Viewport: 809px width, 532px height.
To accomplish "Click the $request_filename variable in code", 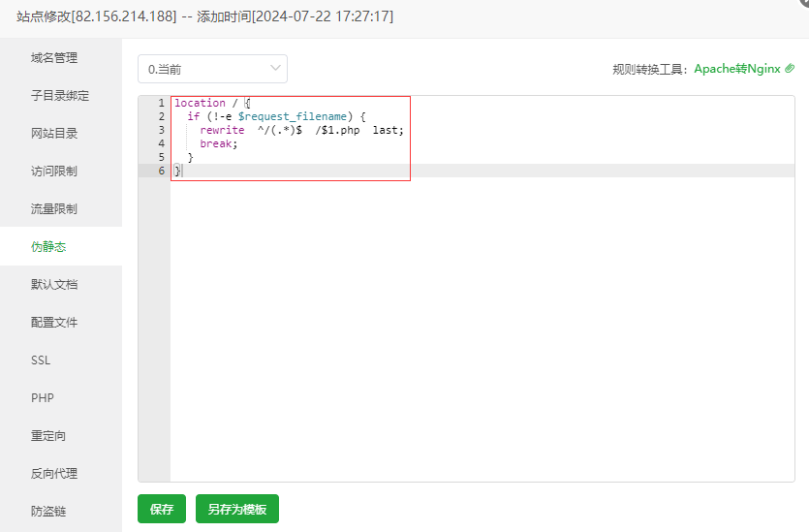I will tap(292, 116).
